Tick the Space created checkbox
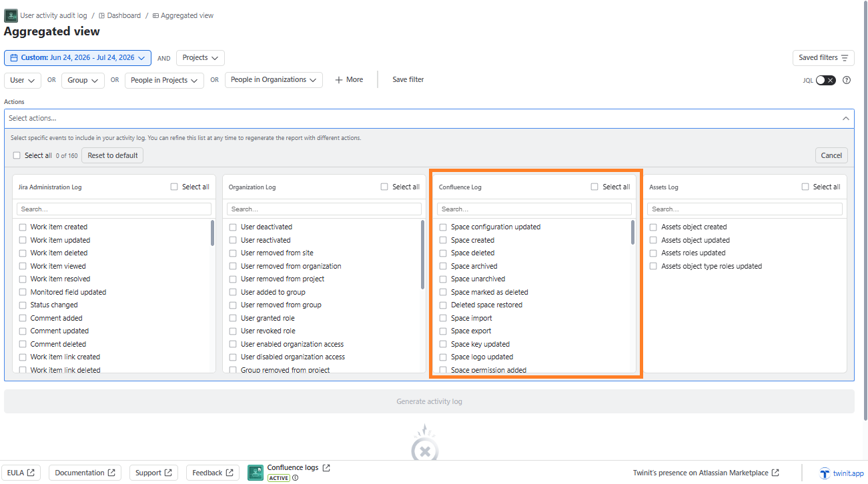The image size is (868, 484). (x=443, y=241)
